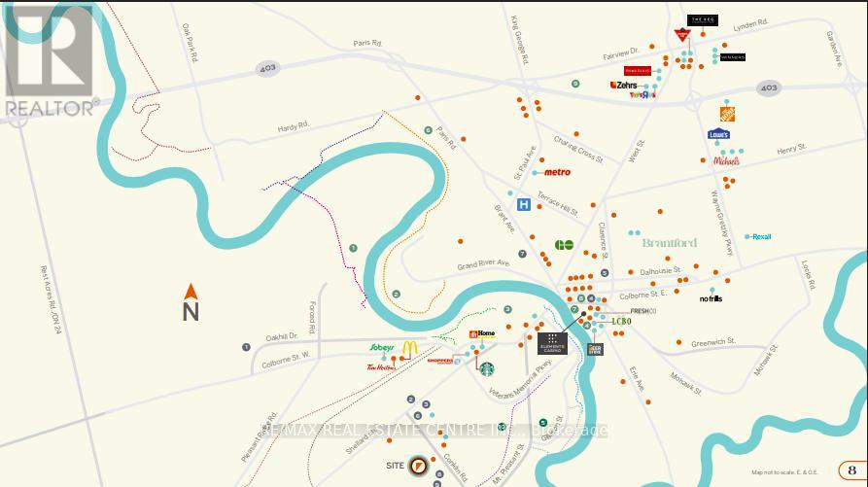
Task: Click the Michaels store logo
Action: pos(726,161)
